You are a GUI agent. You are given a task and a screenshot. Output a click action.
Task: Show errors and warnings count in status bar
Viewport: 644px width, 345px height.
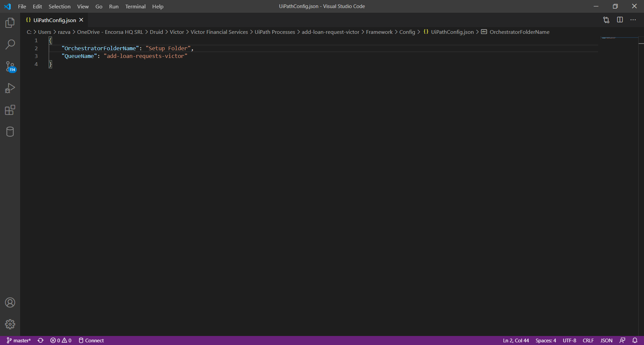[x=61, y=340]
